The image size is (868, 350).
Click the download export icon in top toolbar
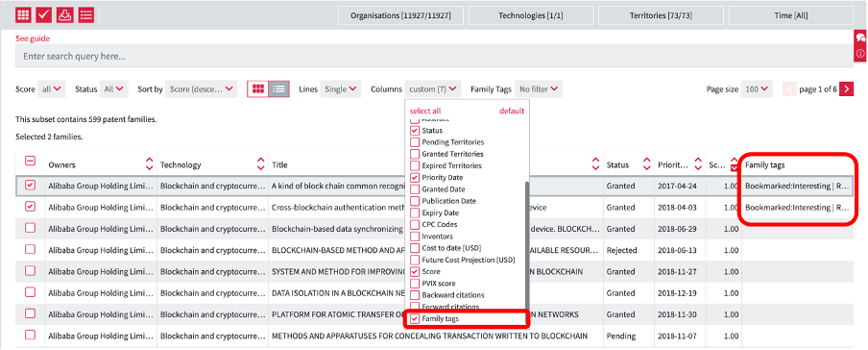[64, 15]
